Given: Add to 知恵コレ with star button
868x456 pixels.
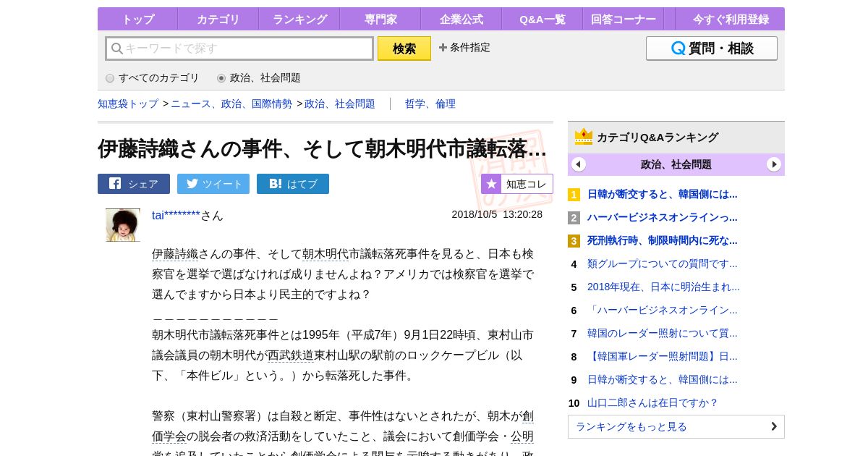Looking at the screenshot, I should click(517, 184).
